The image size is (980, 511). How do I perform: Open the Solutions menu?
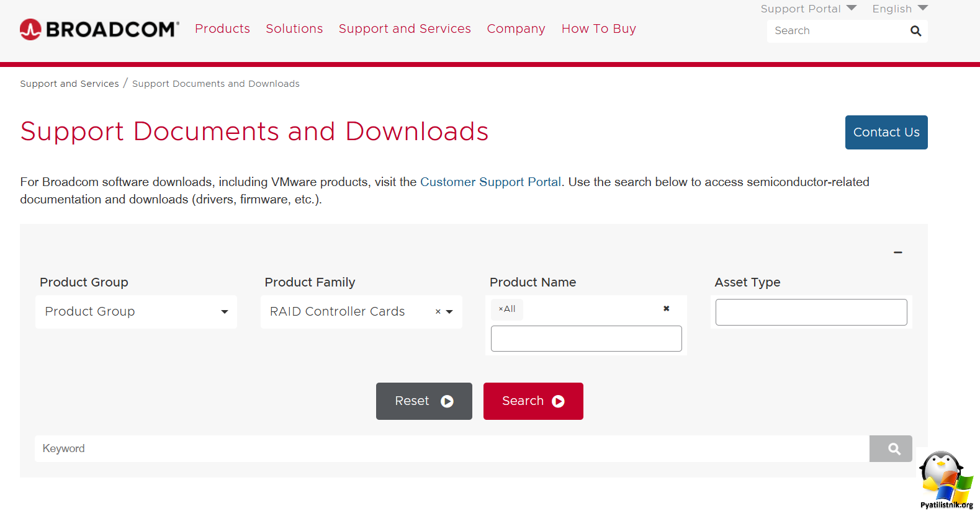(x=294, y=29)
